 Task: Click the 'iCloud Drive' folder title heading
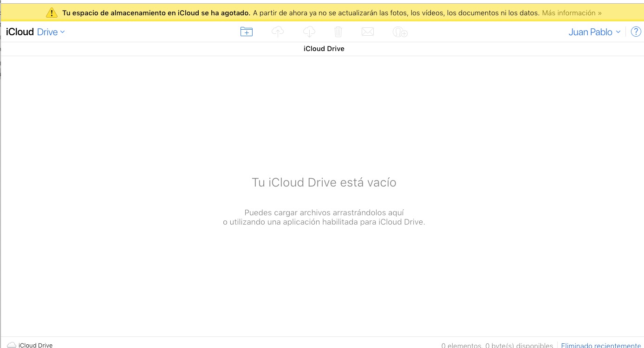pyautogui.click(x=324, y=49)
